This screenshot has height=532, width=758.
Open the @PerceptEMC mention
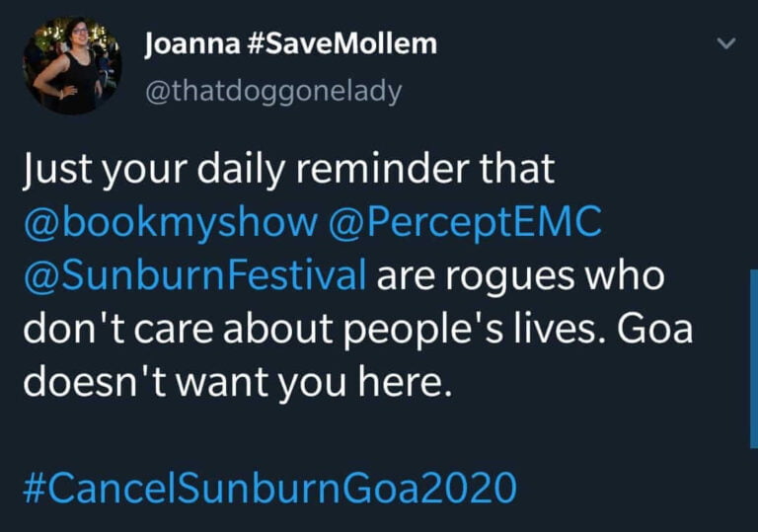coord(462,222)
